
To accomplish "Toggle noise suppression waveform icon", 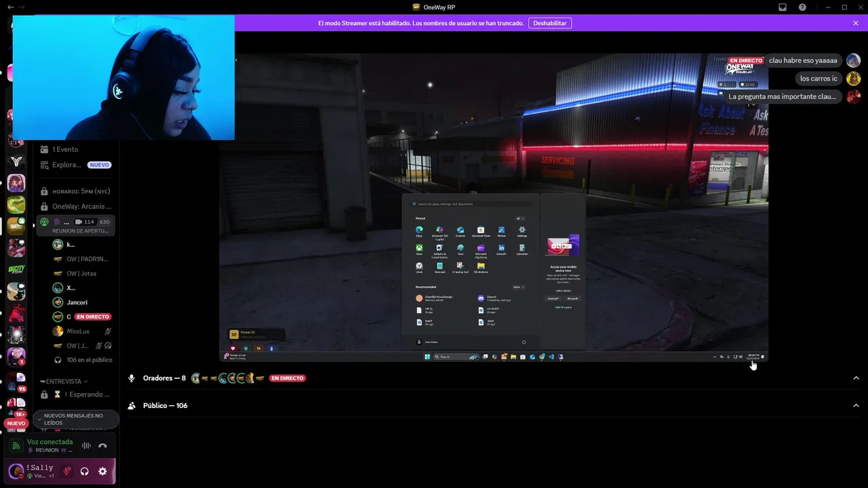I will point(86,445).
